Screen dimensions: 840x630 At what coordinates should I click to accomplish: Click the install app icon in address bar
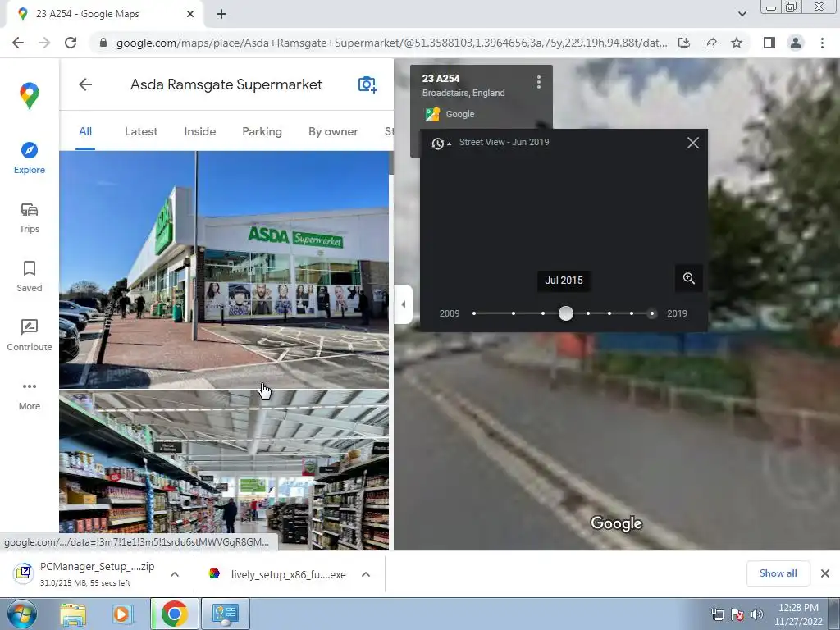[x=684, y=43]
